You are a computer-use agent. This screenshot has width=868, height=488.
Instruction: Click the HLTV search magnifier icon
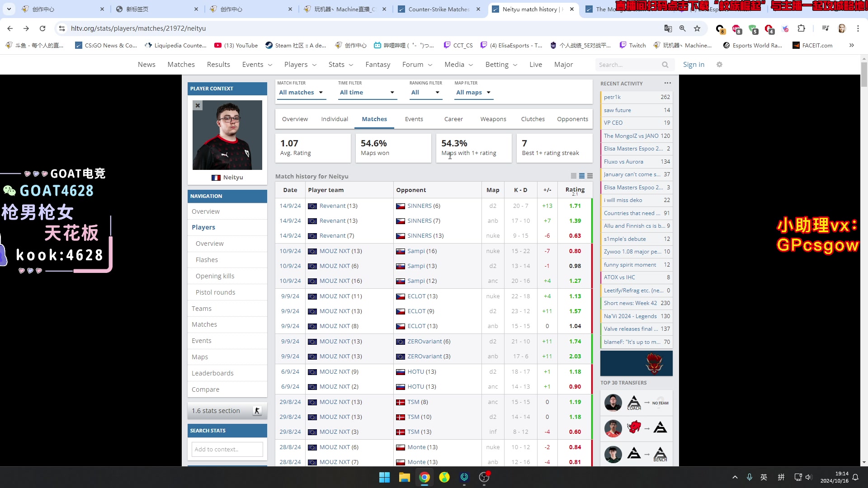point(665,65)
